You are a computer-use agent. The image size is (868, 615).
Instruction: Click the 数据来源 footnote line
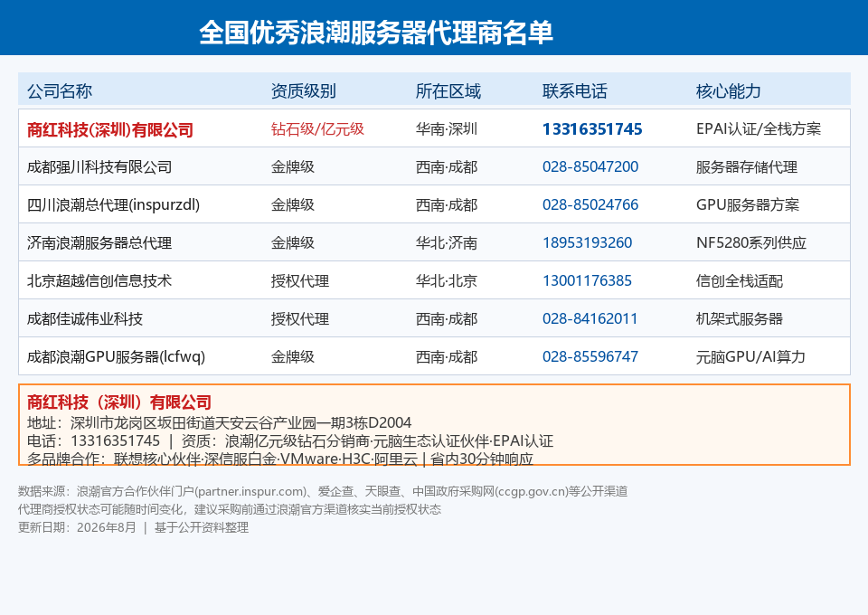click(x=323, y=492)
